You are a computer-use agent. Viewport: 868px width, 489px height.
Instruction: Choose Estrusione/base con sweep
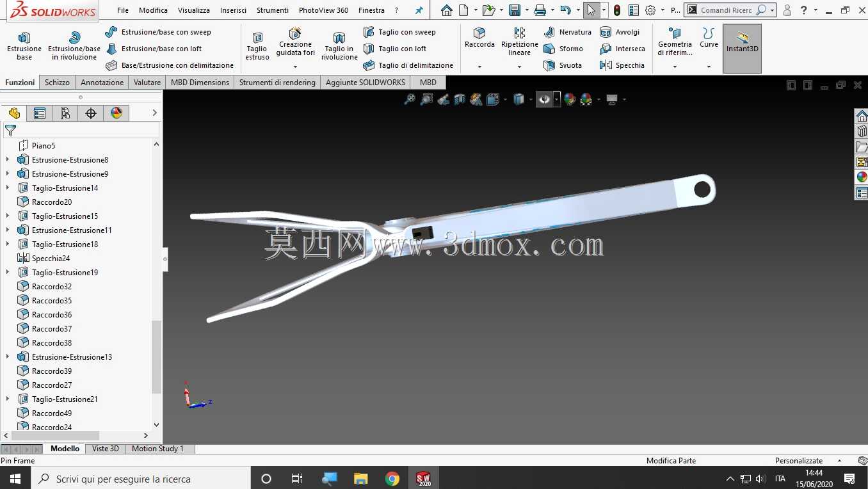[x=158, y=32]
